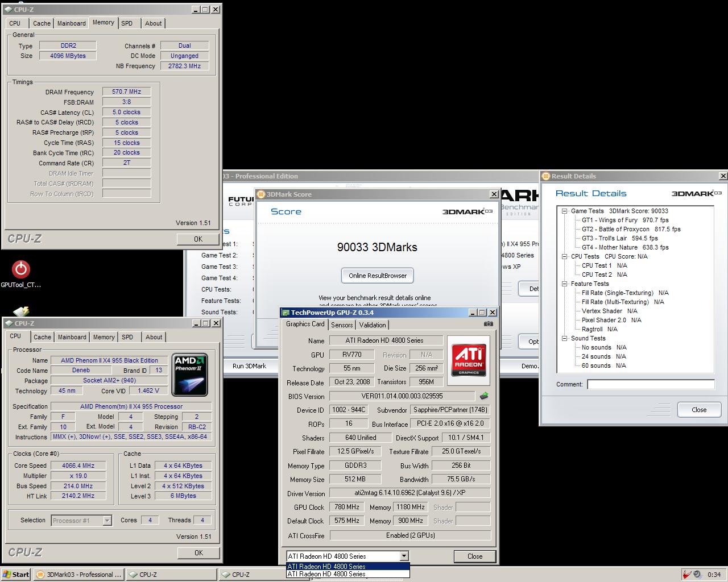Collapse Sound Tests tree node
The width and height of the screenshot is (728, 582).
click(565, 338)
